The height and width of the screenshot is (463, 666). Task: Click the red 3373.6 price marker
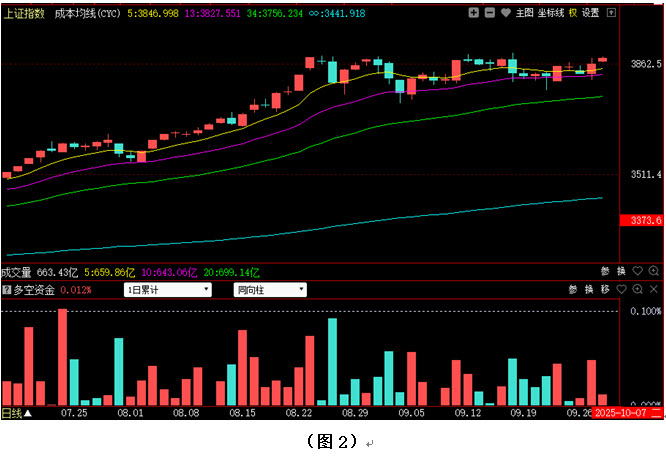coord(638,220)
